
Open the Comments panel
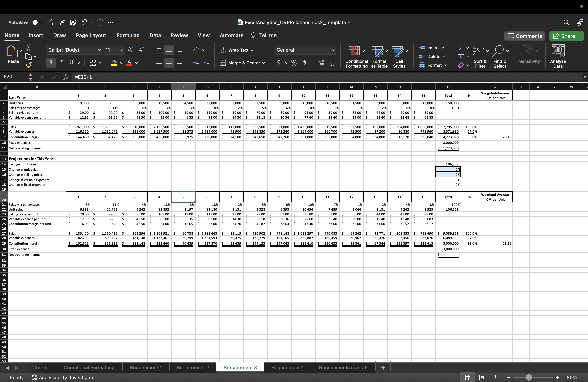(524, 36)
